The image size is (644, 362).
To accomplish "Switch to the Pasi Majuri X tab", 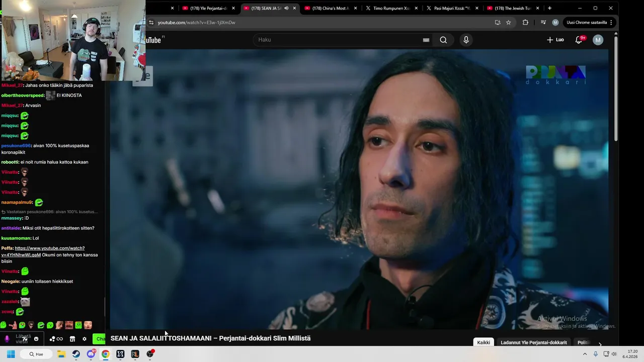I will (452, 8).
